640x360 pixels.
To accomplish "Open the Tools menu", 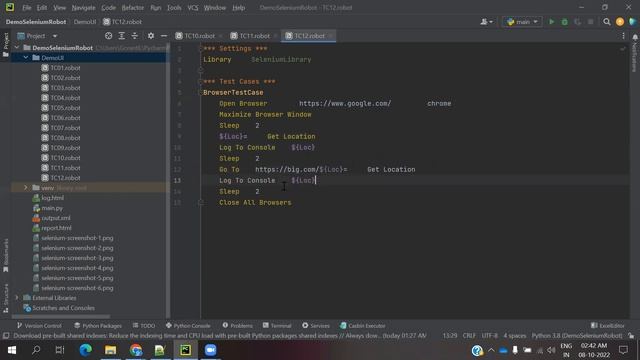I will click(x=174, y=8).
